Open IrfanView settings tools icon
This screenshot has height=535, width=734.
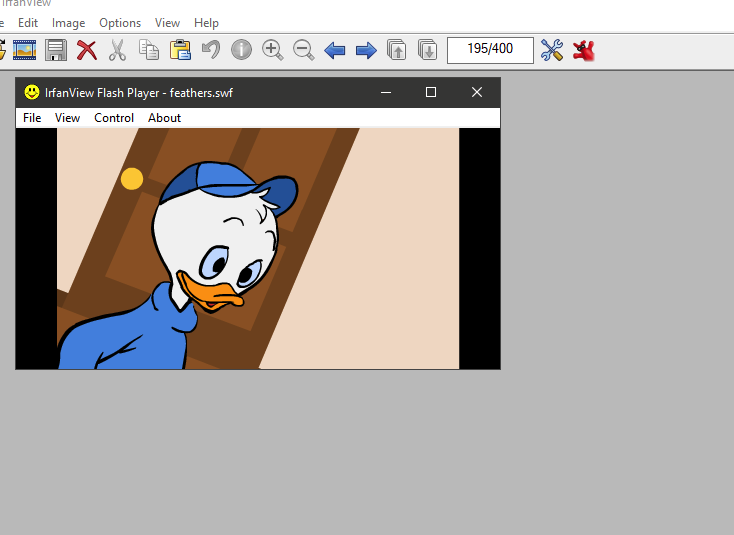point(552,50)
